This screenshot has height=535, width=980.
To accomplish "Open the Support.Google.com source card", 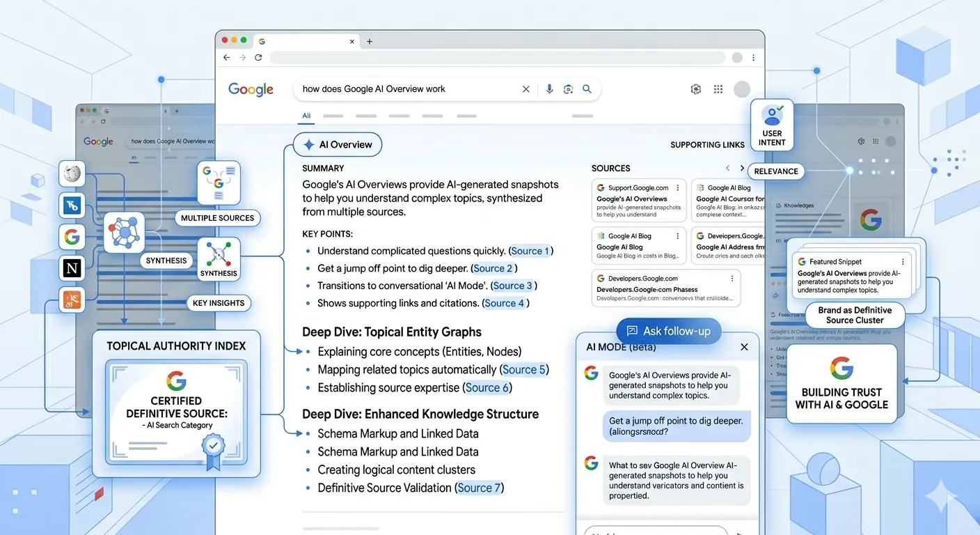I will tap(639, 201).
